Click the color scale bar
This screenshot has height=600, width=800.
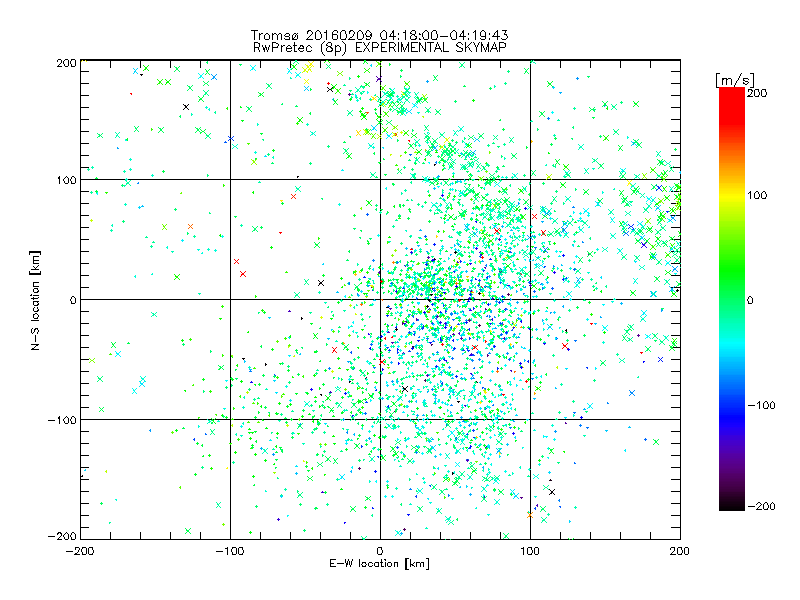(732, 299)
